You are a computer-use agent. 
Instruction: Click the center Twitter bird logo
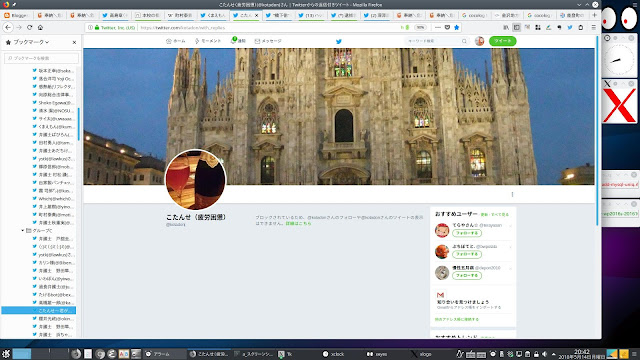click(339, 41)
